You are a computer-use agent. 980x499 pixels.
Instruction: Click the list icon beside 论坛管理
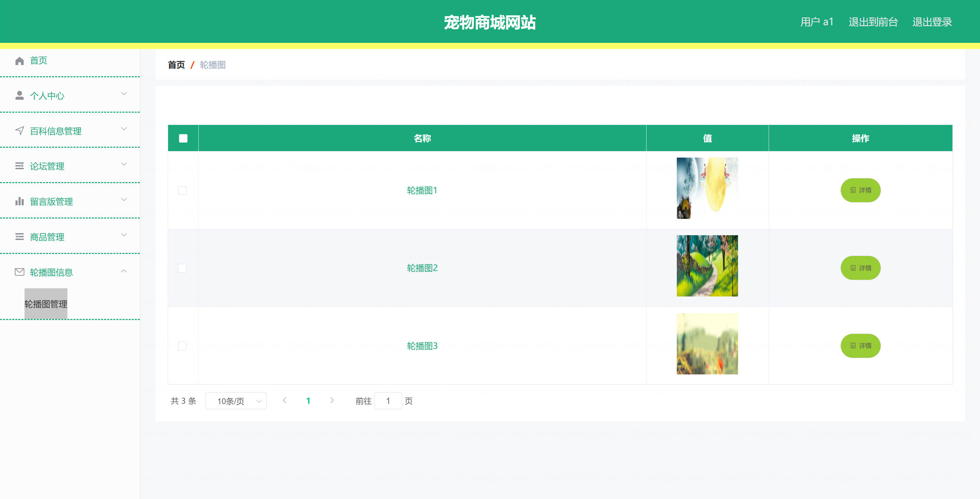tap(19, 166)
